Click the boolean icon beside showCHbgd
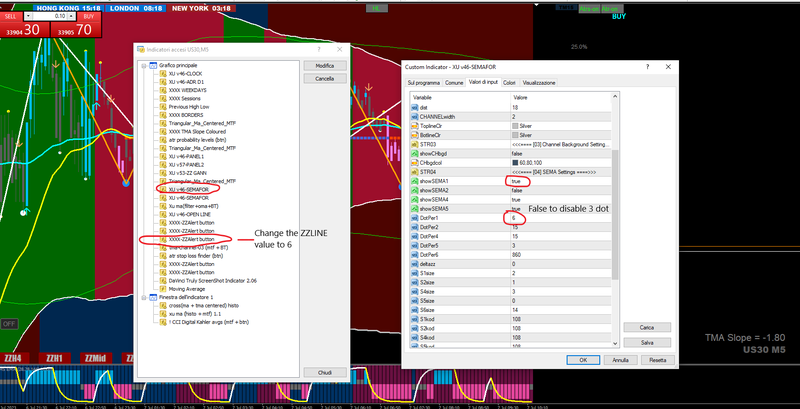Screen dimensions: 800x409 pyautogui.click(x=415, y=154)
